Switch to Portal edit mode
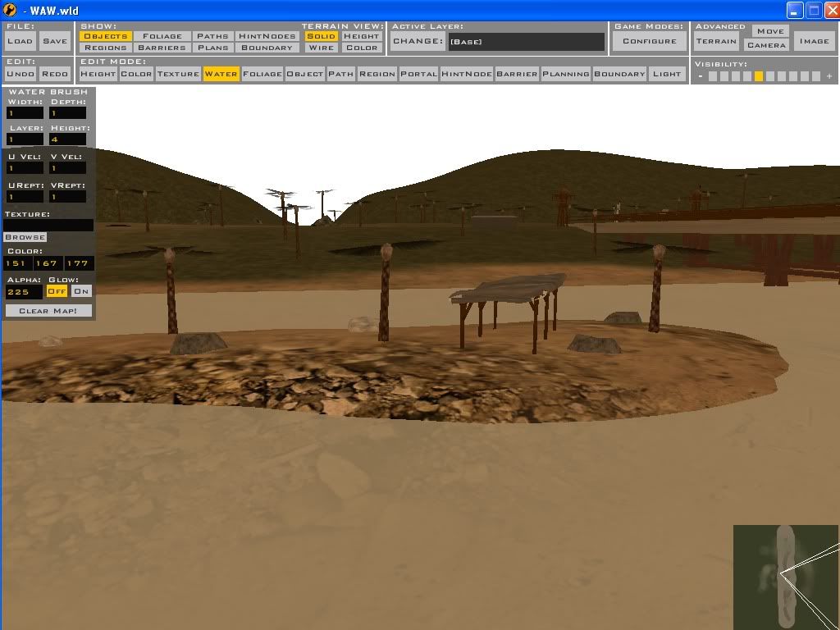 point(418,74)
